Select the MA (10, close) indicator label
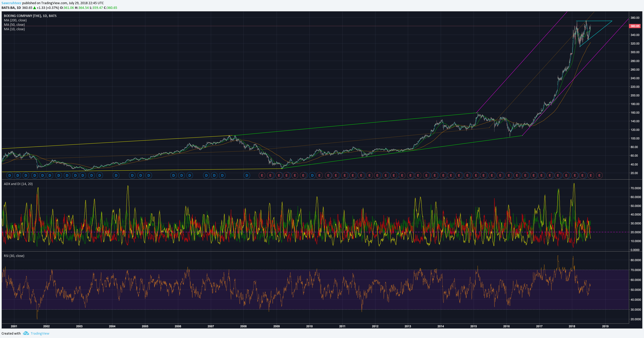This screenshot has height=338, width=644. pos(14,29)
